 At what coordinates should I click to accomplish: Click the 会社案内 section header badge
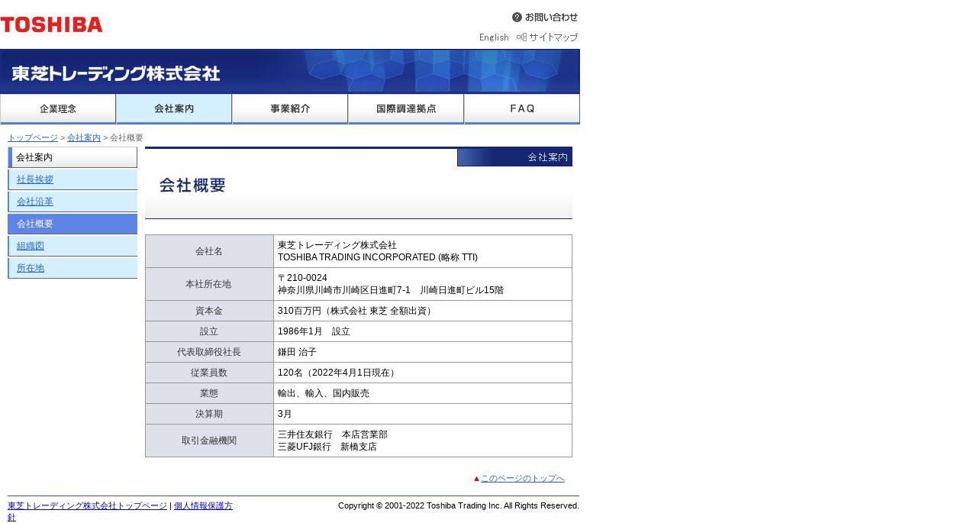514,157
